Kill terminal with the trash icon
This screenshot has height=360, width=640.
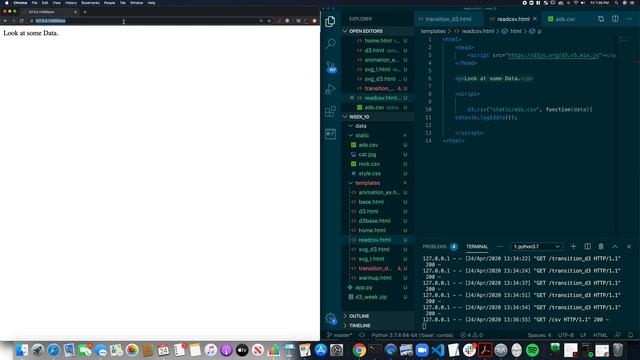[x=601, y=247]
